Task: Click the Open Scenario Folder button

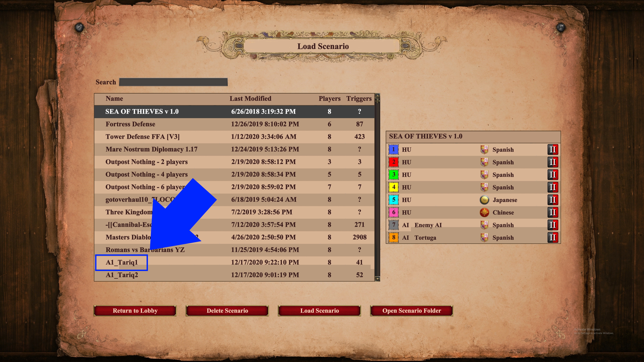Action: 412,311
